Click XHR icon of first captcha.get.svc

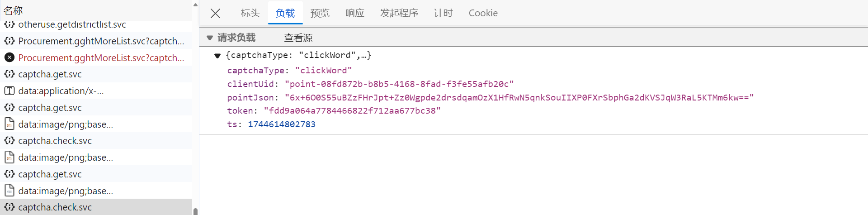(9, 74)
